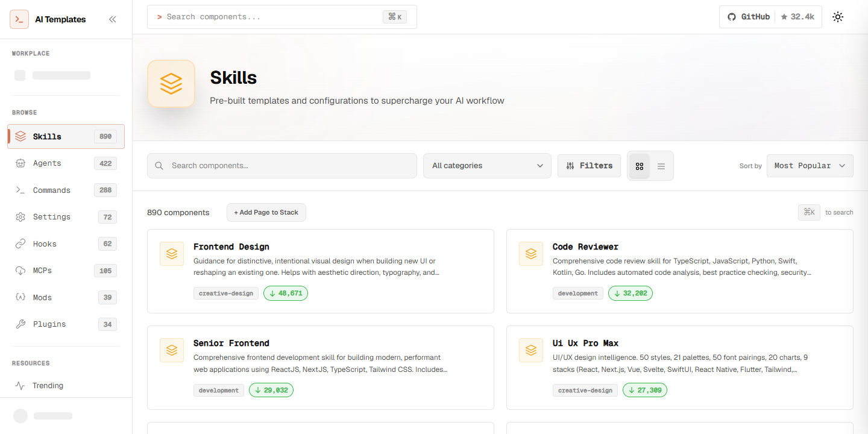868x434 pixels.
Task: Open the Settings section in sidebar
Action: 66,217
